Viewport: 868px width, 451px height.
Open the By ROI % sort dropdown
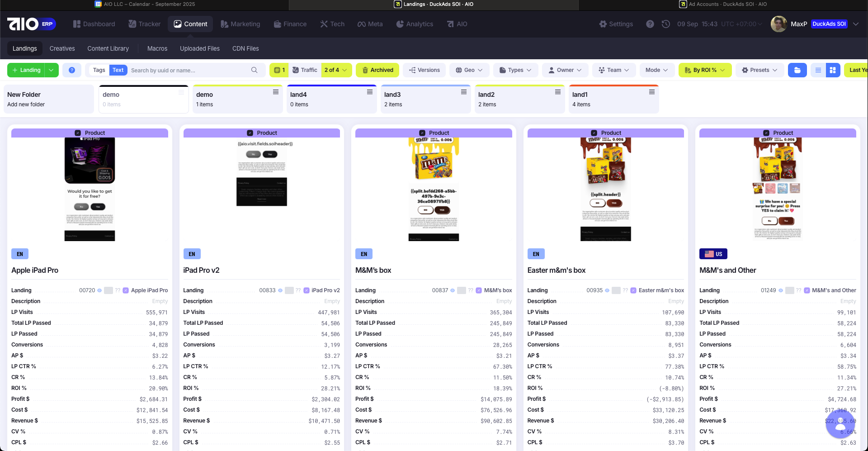705,70
